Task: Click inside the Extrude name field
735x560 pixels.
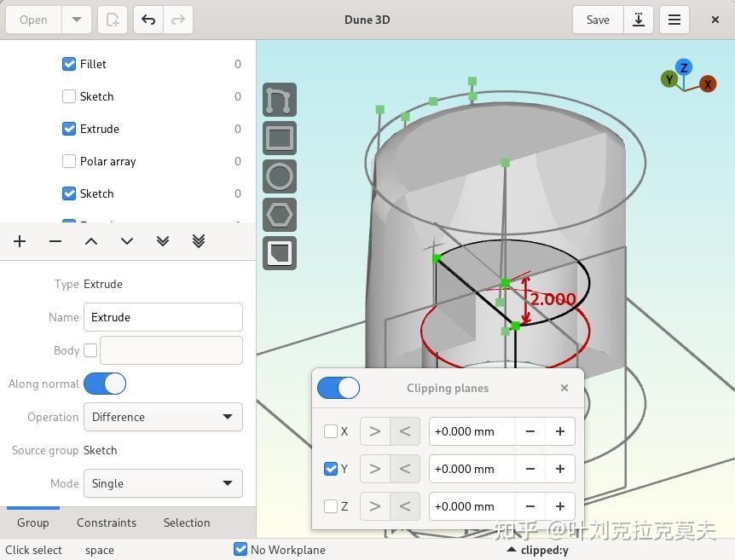Action: point(162,317)
